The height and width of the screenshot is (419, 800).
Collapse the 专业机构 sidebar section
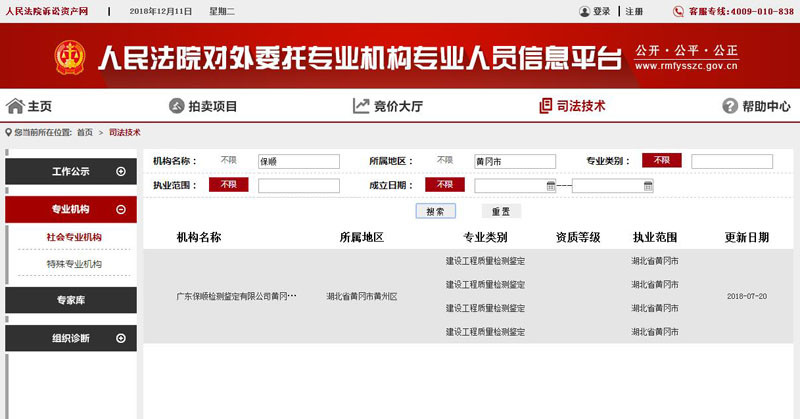(x=121, y=209)
